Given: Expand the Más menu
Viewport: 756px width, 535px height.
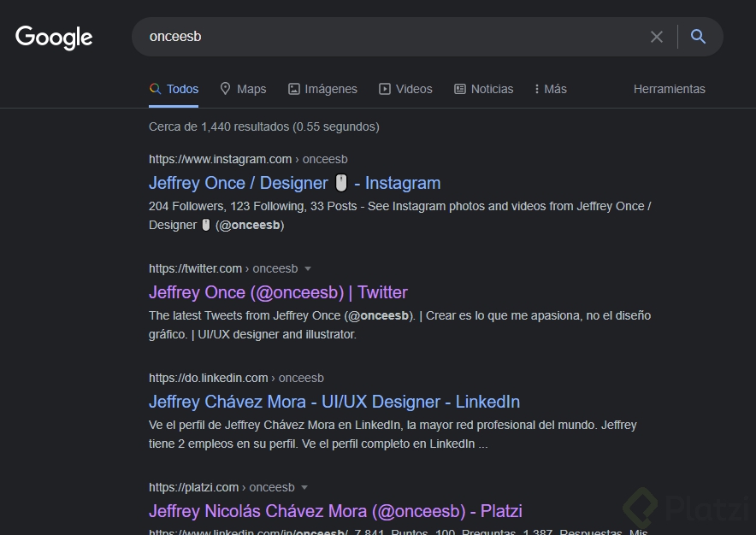Looking at the screenshot, I should (551, 89).
